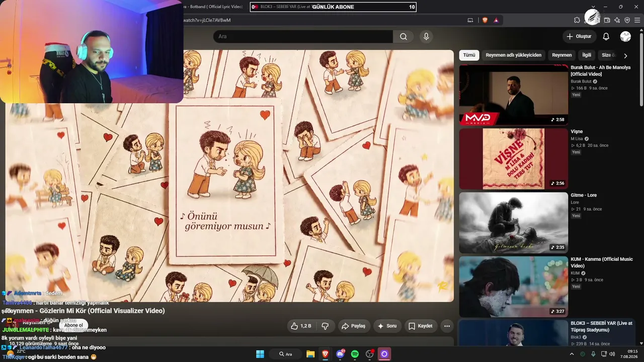Open Windows Start menu
Image resolution: width=644 pixels, height=362 pixels.
[x=260, y=354]
